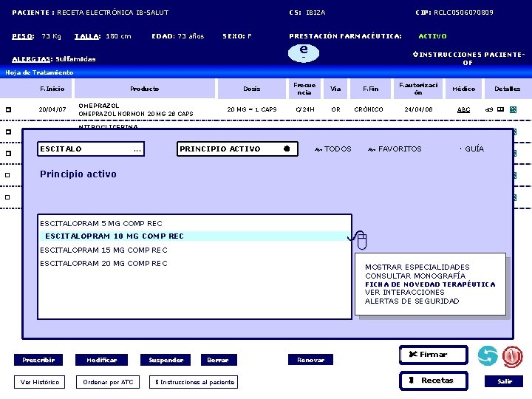Viewport: 532px width, 399px height.
Task: Click the Frecuencia column header
Action: (x=304, y=89)
